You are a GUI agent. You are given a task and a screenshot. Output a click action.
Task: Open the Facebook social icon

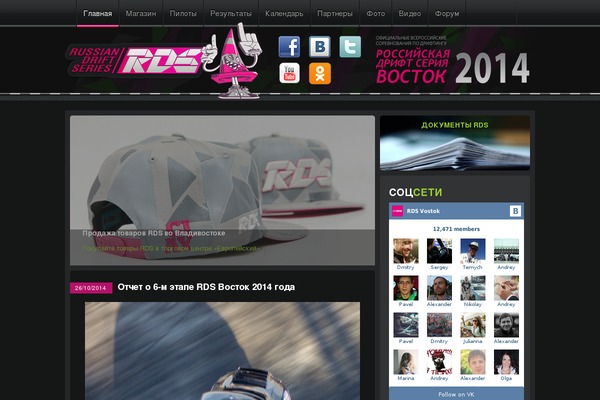289,47
